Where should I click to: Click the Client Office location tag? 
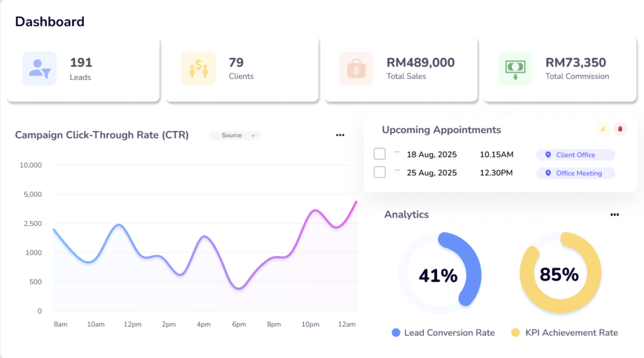click(575, 155)
